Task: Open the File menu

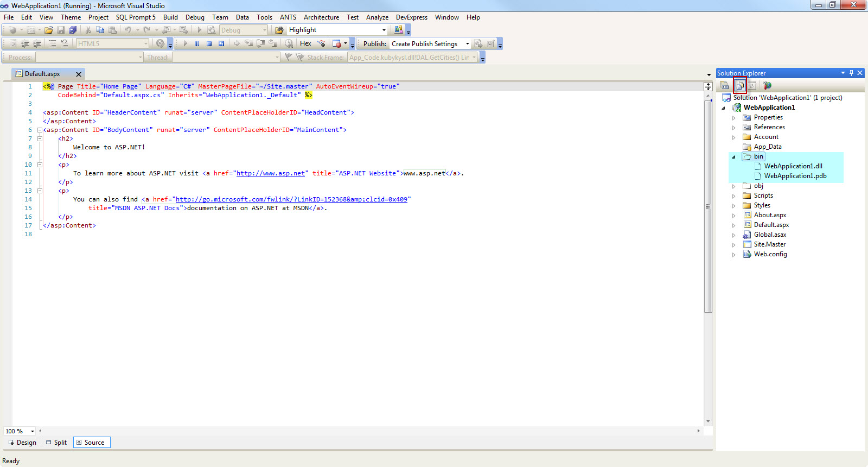Action: (9, 17)
